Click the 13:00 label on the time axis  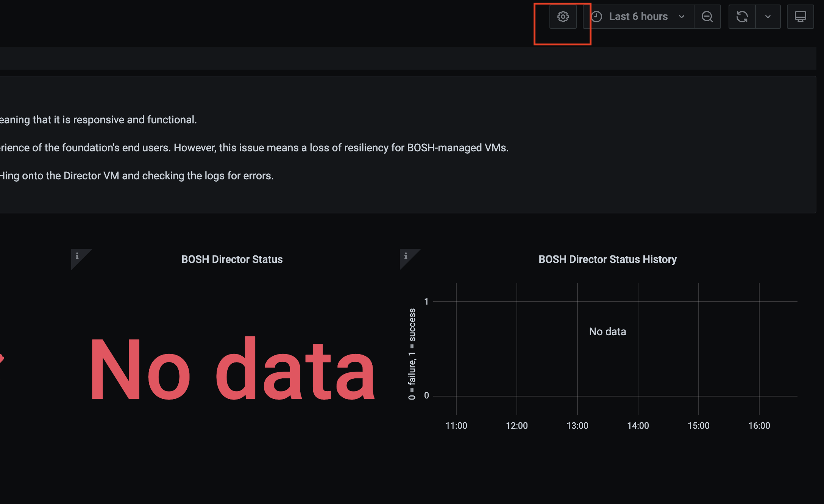point(577,426)
